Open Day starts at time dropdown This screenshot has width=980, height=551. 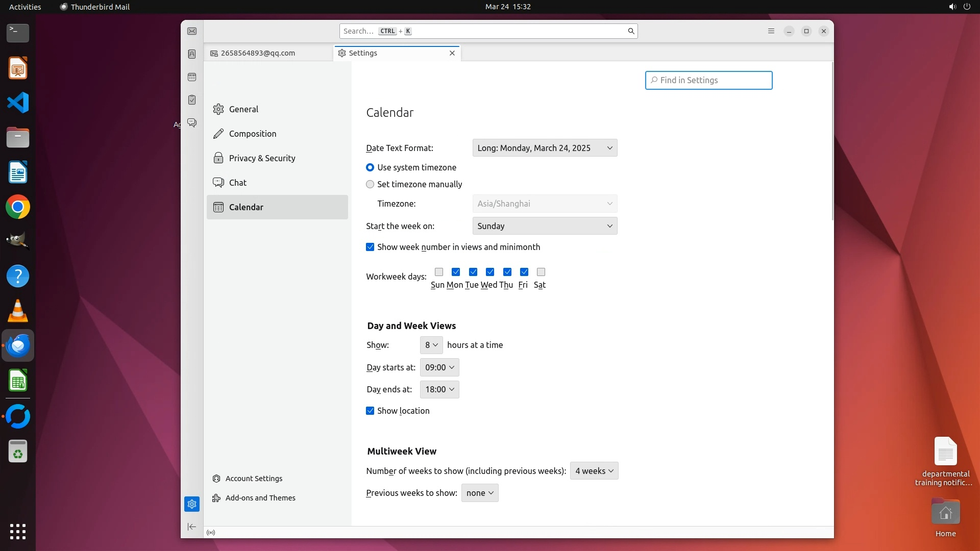(x=439, y=367)
